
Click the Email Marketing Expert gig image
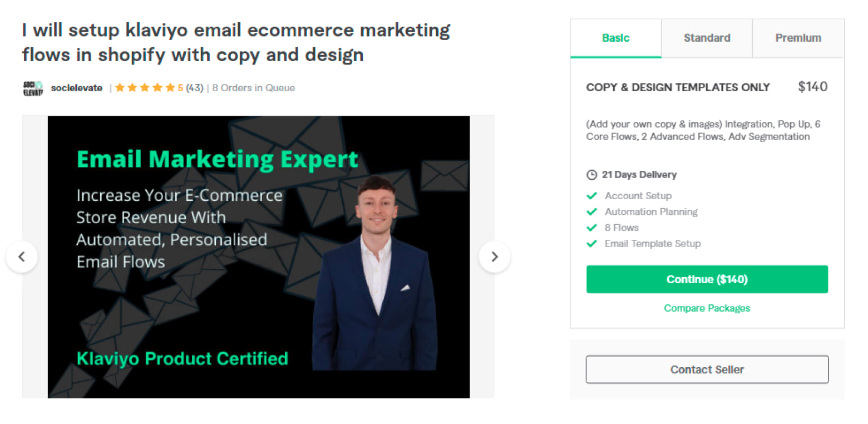coord(258,257)
